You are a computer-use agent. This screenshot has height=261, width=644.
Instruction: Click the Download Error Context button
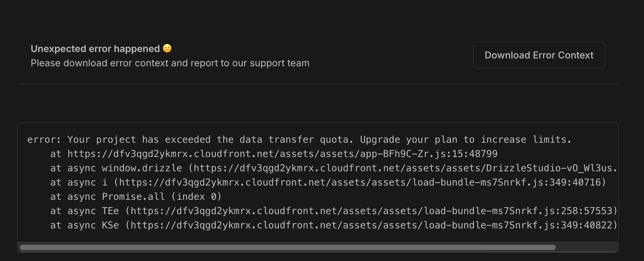click(539, 55)
